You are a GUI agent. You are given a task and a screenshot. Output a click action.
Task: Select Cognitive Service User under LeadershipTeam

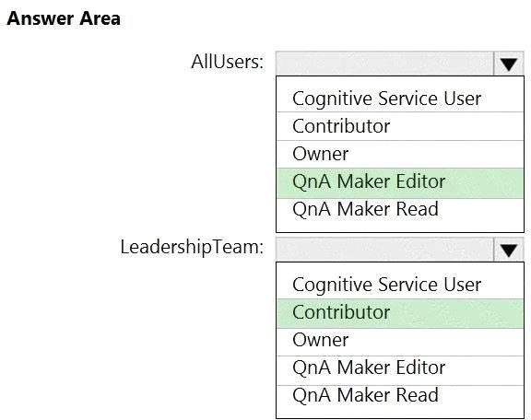point(400,285)
